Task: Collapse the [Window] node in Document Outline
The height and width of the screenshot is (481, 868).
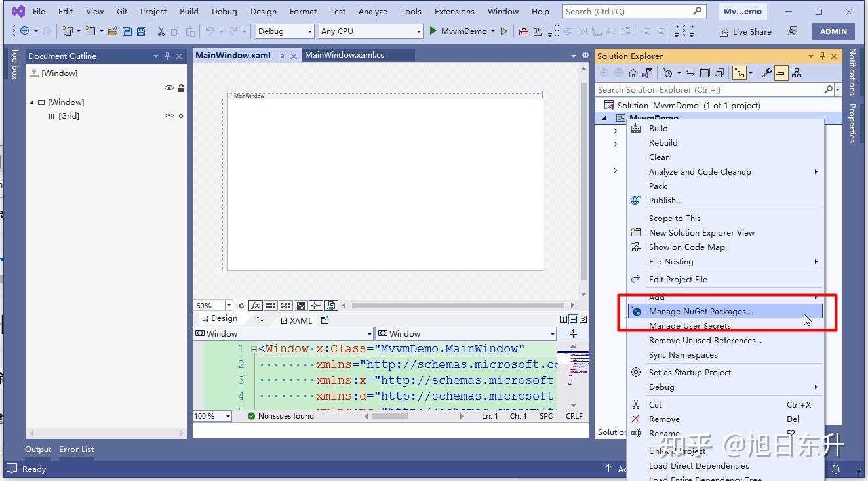Action: pos(31,102)
